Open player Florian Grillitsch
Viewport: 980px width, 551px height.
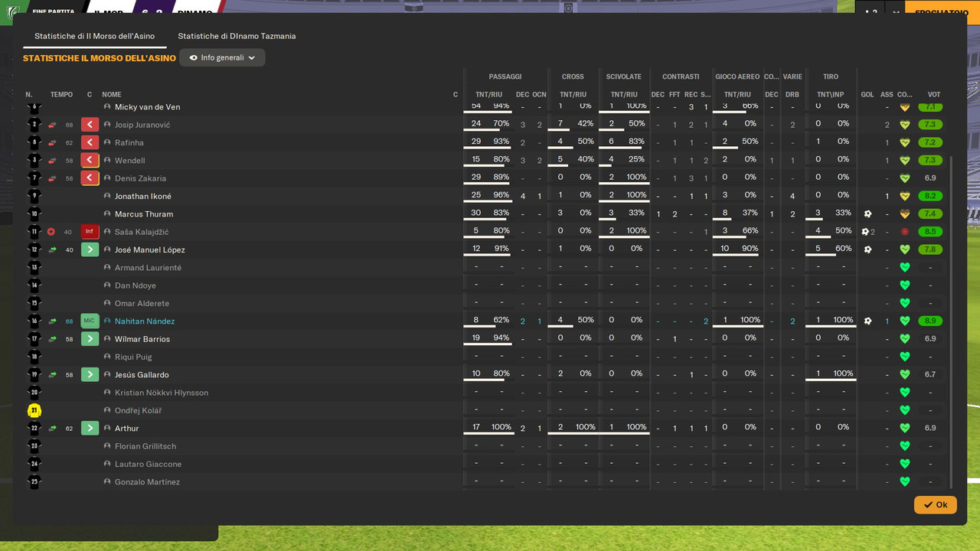coord(145,446)
